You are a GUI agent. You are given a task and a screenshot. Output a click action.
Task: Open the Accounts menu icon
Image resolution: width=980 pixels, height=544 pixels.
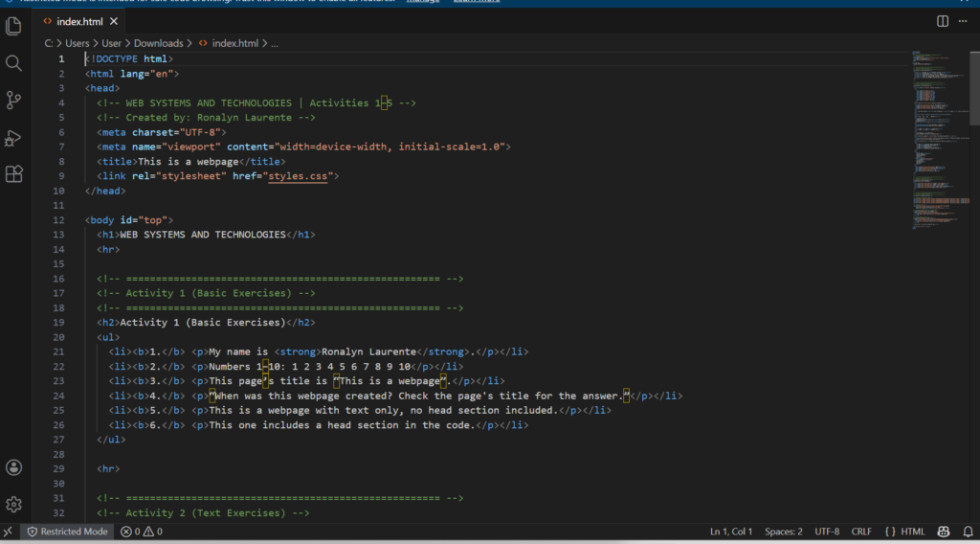tap(13, 467)
